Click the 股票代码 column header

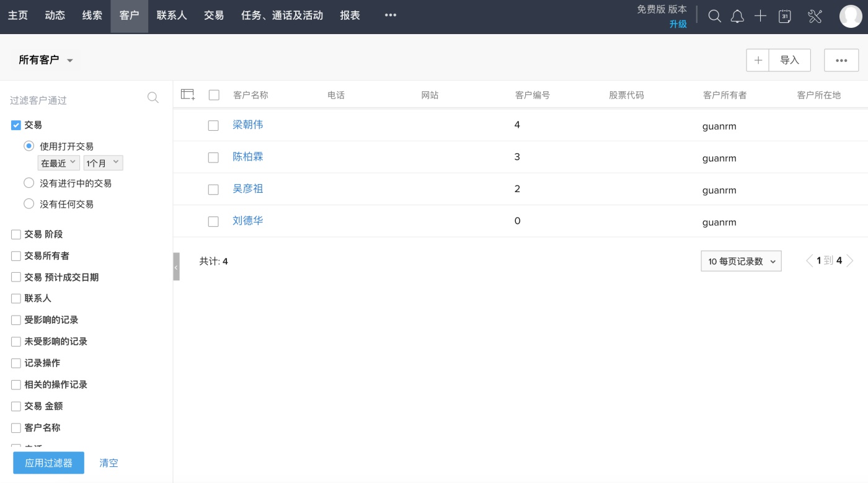[626, 95]
